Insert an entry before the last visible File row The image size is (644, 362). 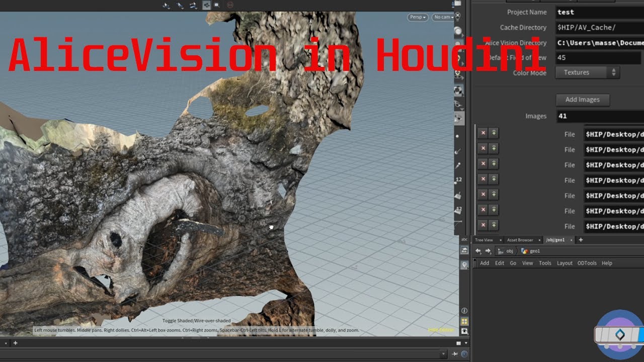click(x=494, y=225)
